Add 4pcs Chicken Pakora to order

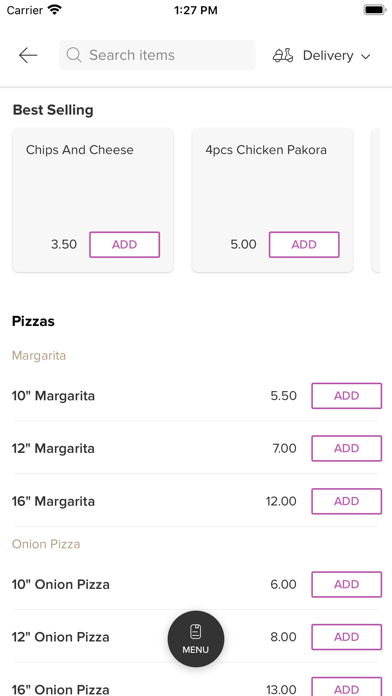(x=304, y=245)
